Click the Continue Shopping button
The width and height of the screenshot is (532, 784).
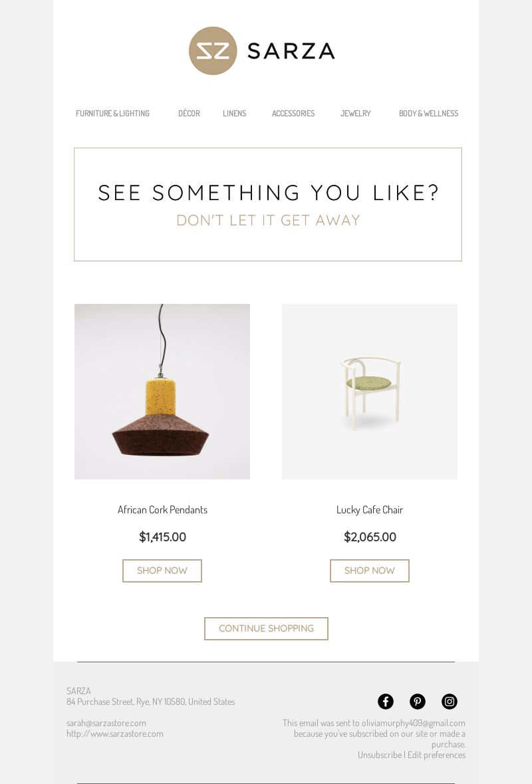tap(266, 628)
